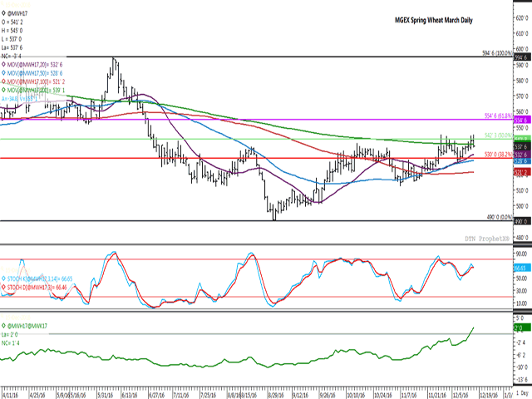Click the 620'0 price axis label

coord(522,17)
